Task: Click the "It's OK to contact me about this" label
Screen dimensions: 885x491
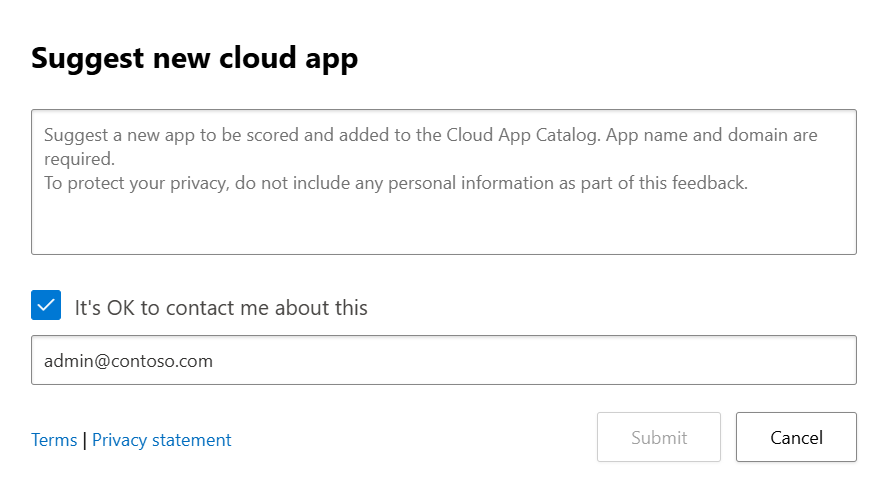Action: (x=221, y=308)
